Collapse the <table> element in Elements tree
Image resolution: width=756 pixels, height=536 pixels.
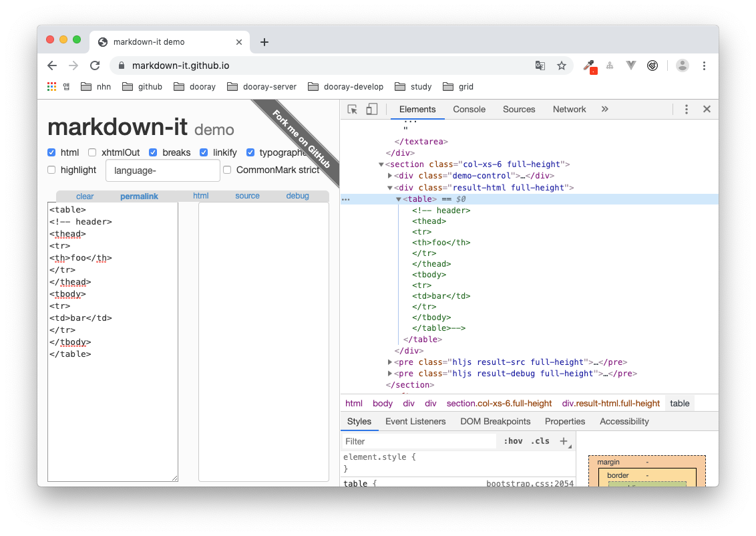click(x=398, y=198)
